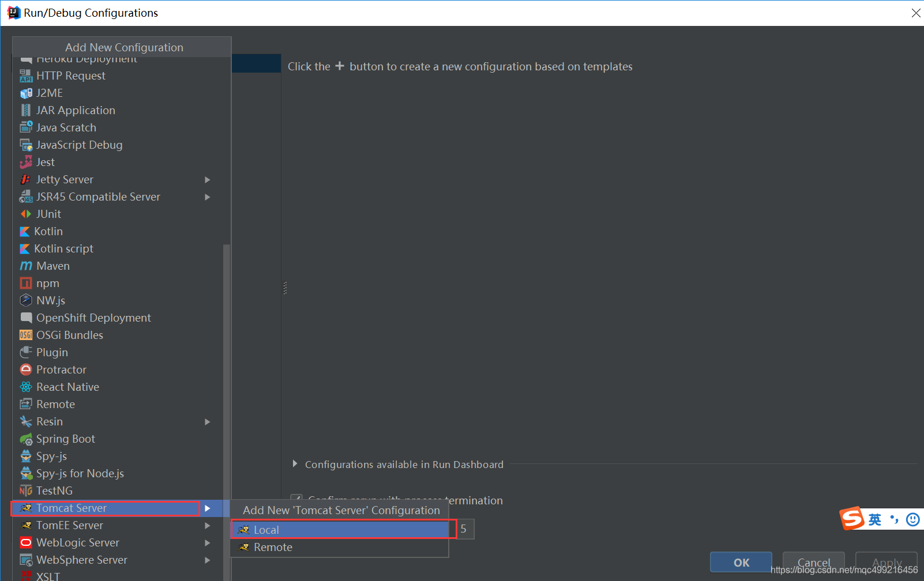
Task: Click the WebLogic Server icon
Action: click(x=26, y=542)
